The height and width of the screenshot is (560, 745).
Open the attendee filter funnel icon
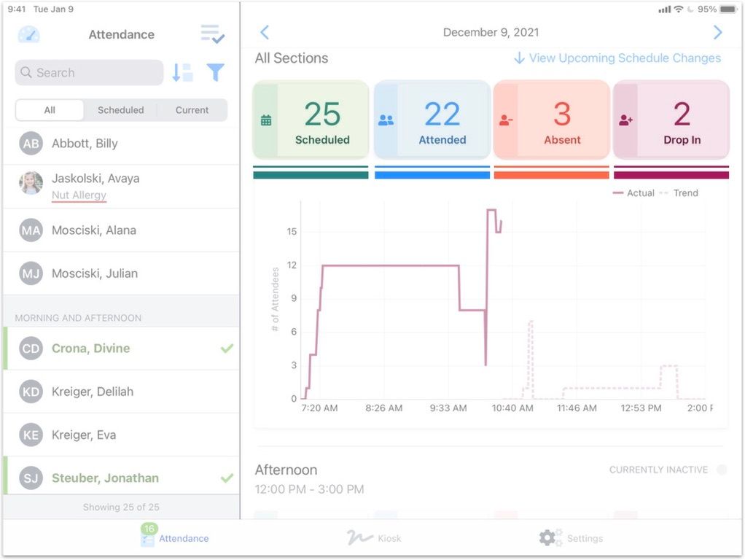(x=215, y=72)
